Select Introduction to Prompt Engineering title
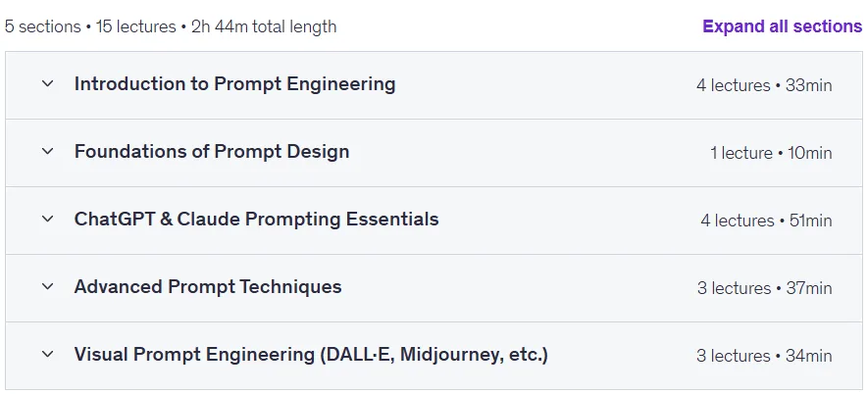 (234, 84)
